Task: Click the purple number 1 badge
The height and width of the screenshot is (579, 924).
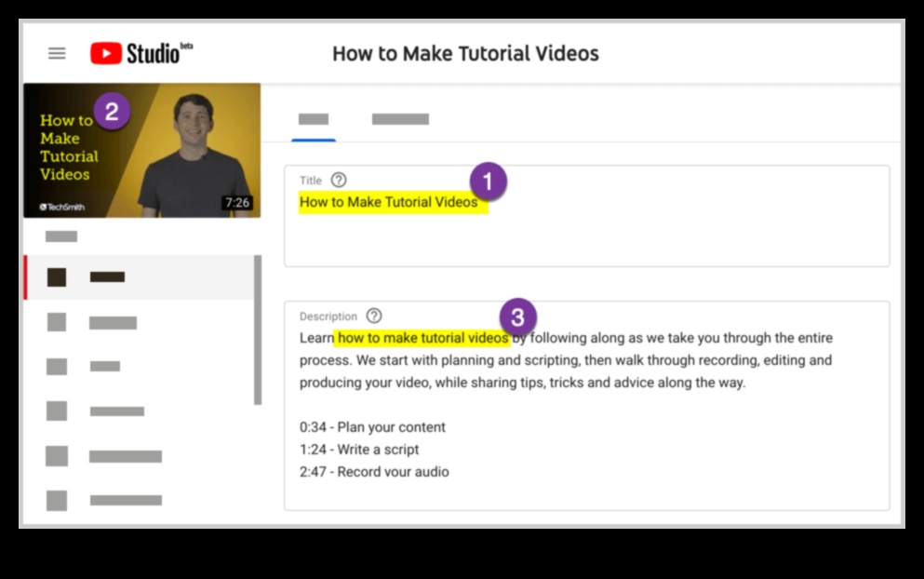Action: 488,181
